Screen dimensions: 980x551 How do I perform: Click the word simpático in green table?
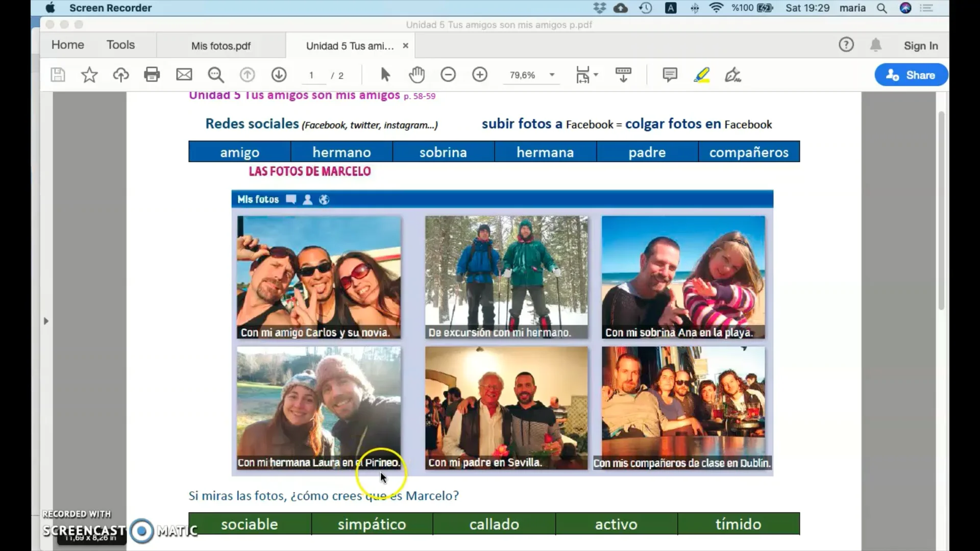pos(372,524)
